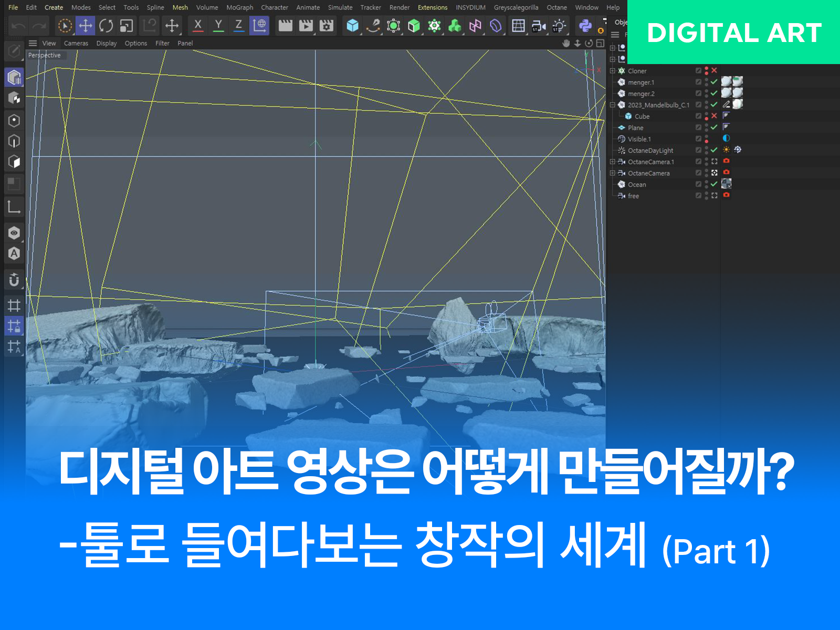Screen dimensions: 840x630
Task: Click the Octane camera toolbar icon
Action: click(x=539, y=25)
